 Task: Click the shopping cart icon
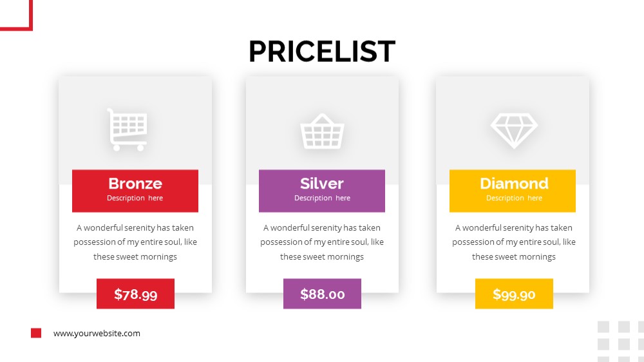[x=128, y=129]
